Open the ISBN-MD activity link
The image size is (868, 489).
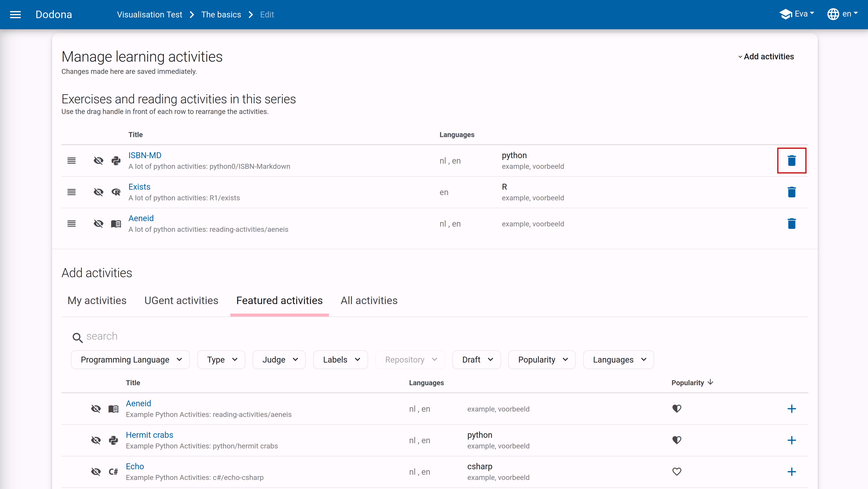point(145,155)
